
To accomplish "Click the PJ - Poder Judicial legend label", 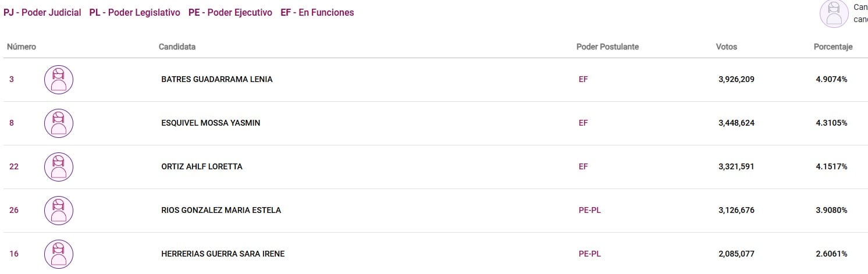I will (42, 13).
